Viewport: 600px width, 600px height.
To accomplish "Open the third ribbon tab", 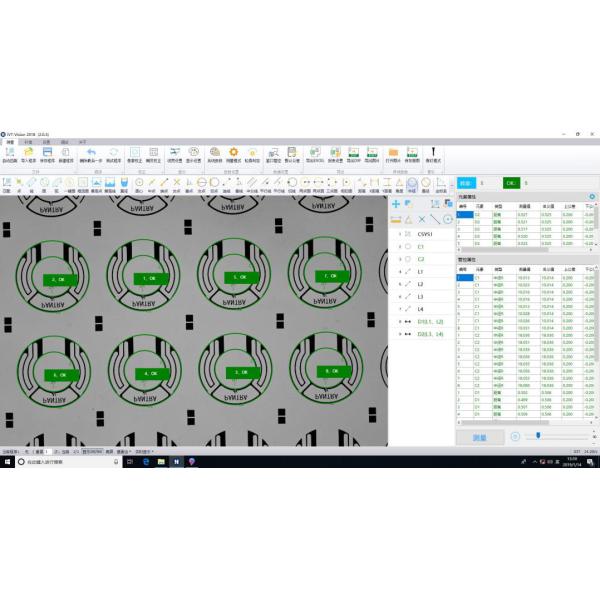I will click(x=45, y=141).
